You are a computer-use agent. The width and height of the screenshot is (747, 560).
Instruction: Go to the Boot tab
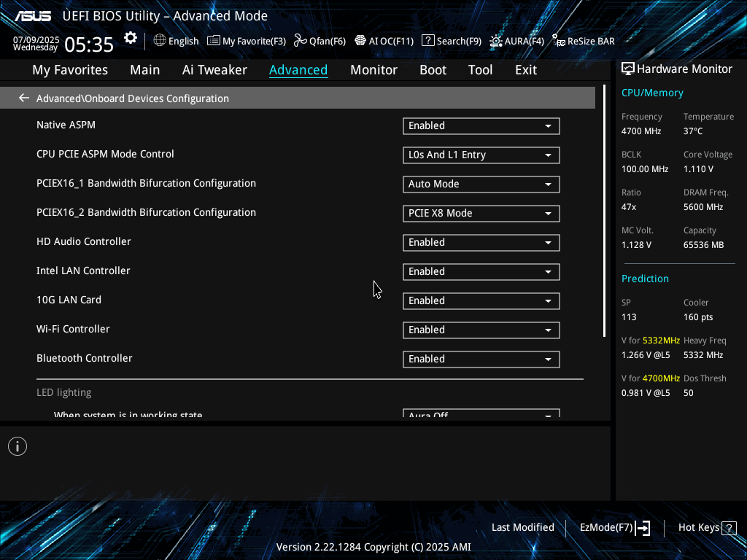point(433,70)
